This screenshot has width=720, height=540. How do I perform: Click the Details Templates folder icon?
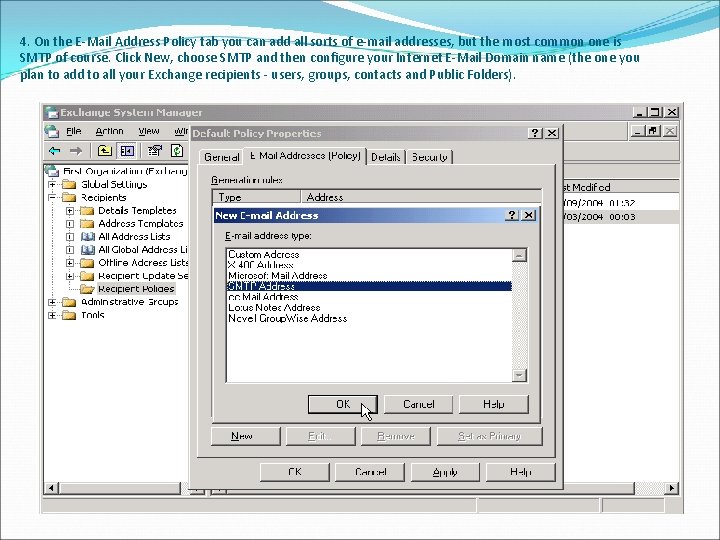[87, 211]
